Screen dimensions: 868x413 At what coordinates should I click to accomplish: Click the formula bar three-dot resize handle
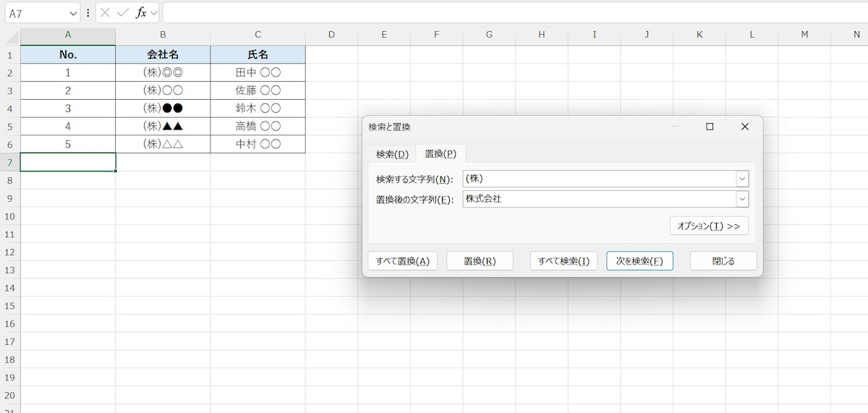[x=88, y=13]
